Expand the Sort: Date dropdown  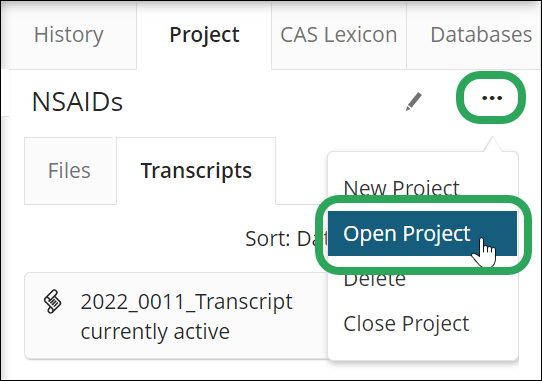(x=286, y=238)
